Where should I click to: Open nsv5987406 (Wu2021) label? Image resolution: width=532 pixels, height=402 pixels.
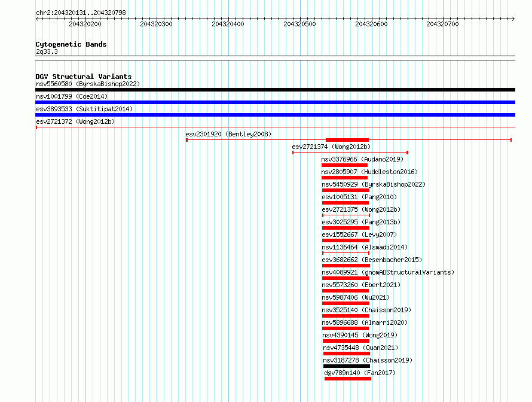(x=356, y=297)
